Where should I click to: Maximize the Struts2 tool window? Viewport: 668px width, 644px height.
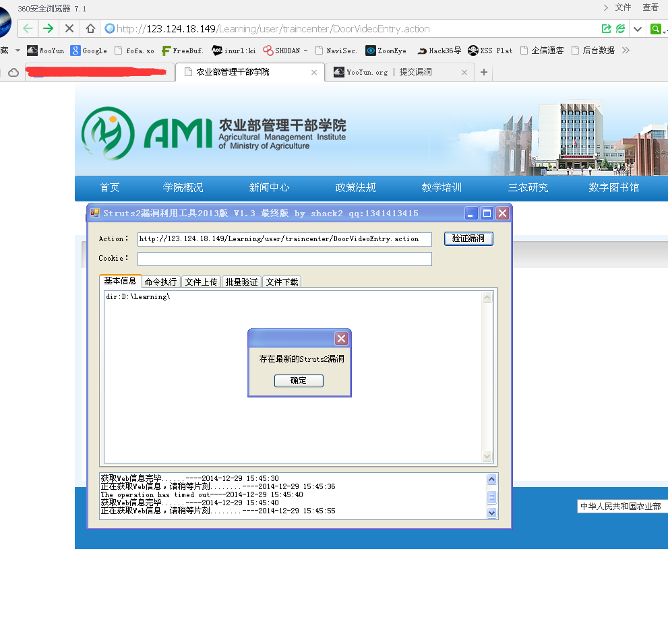pos(487,214)
